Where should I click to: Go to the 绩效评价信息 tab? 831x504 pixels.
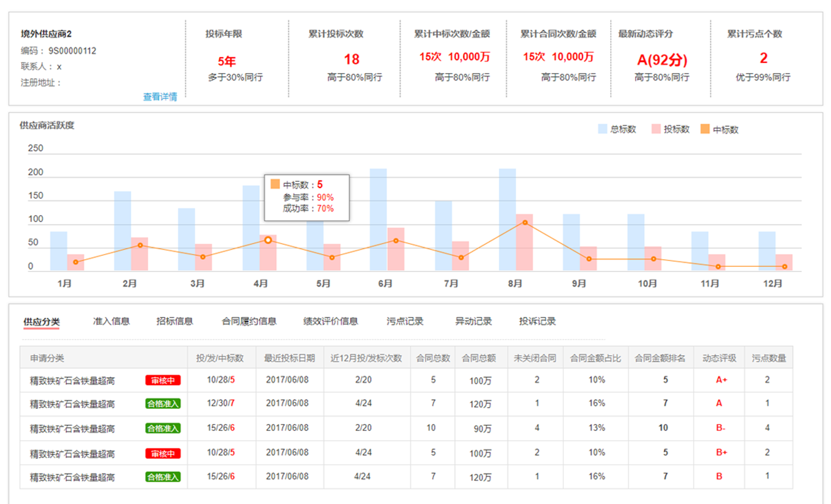(x=330, y=321)
